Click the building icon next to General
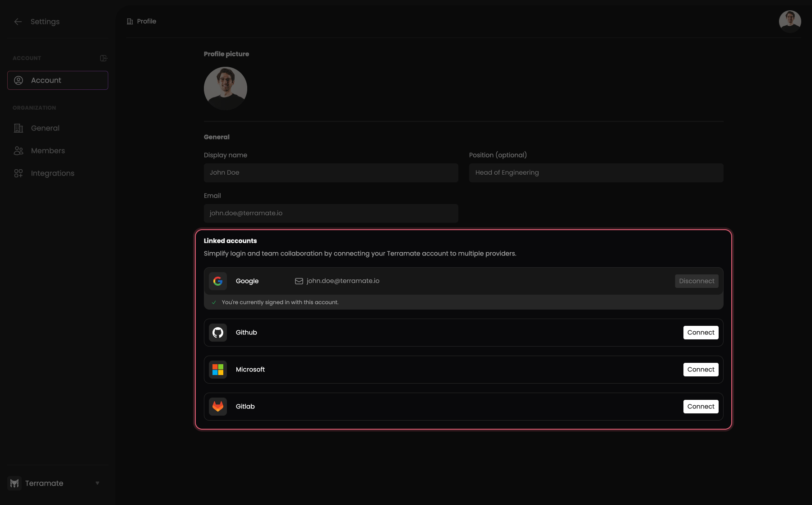Viewport: 812px width, 505px height. click(18, 128)
